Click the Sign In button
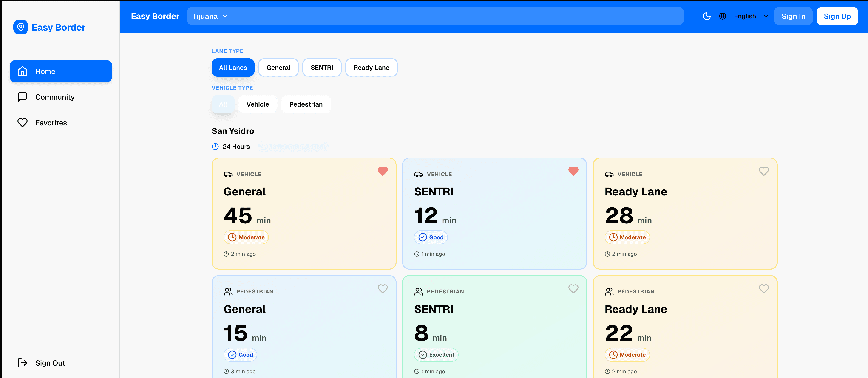This screenshot has width=868, height=378. click(x=793, y=16)
